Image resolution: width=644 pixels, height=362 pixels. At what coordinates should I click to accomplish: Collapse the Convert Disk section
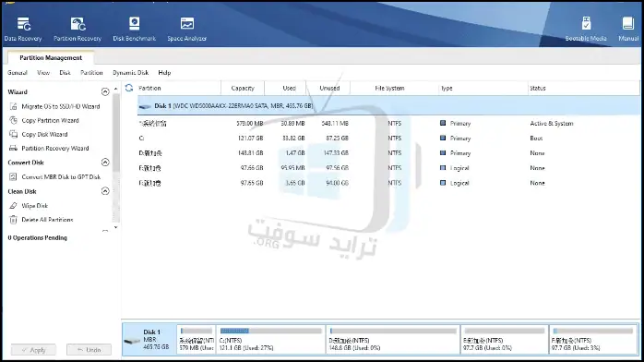(x=105, y=163)
